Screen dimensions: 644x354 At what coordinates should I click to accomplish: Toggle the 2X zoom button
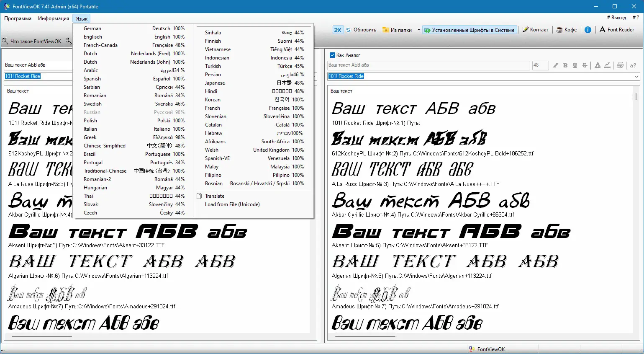pyautogui.click(x=338, y=30)
